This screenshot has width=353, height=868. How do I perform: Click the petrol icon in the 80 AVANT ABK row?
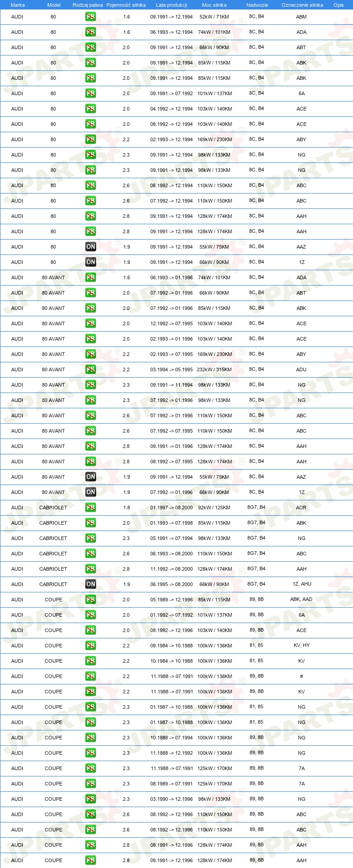(91, 308)
